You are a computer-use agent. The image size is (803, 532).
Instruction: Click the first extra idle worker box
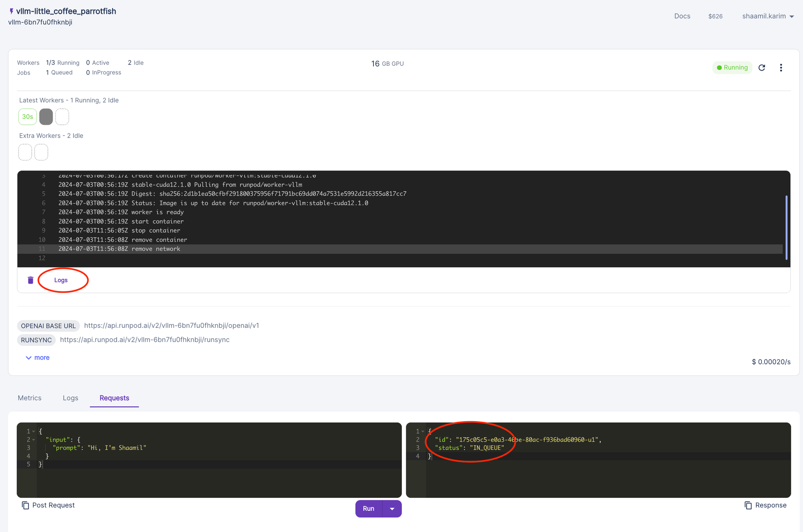click(25, 152)
